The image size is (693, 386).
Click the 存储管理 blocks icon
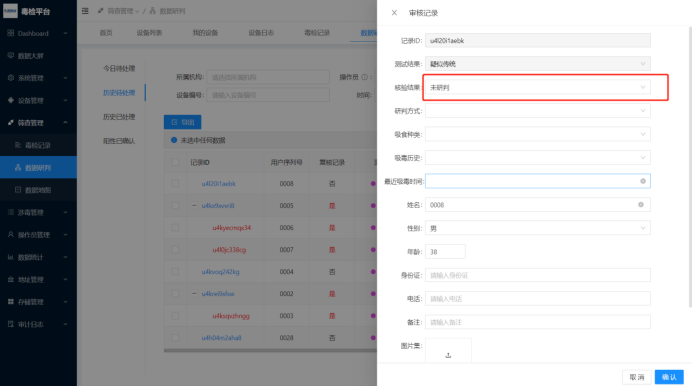coord(11,302)
